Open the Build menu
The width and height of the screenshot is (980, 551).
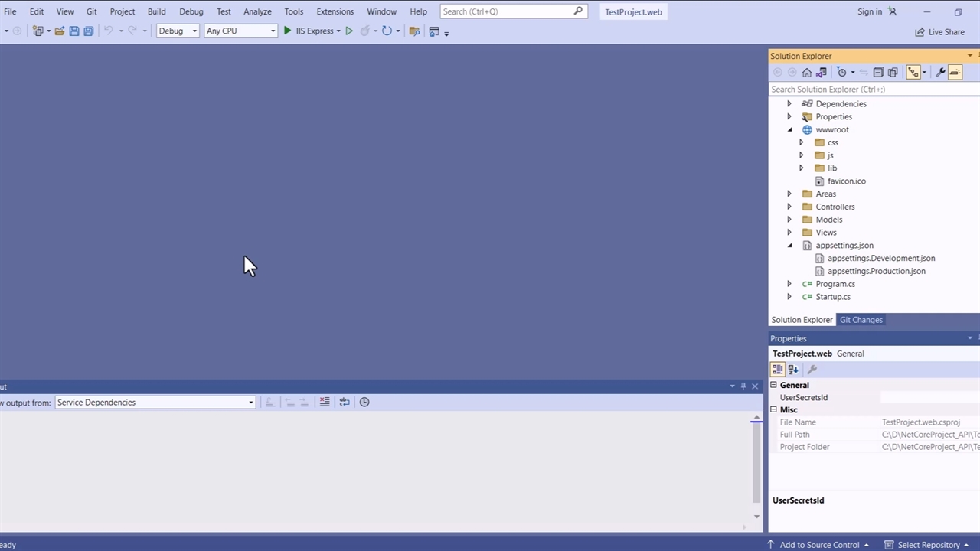pyautogui.click(x=156, y=11)
